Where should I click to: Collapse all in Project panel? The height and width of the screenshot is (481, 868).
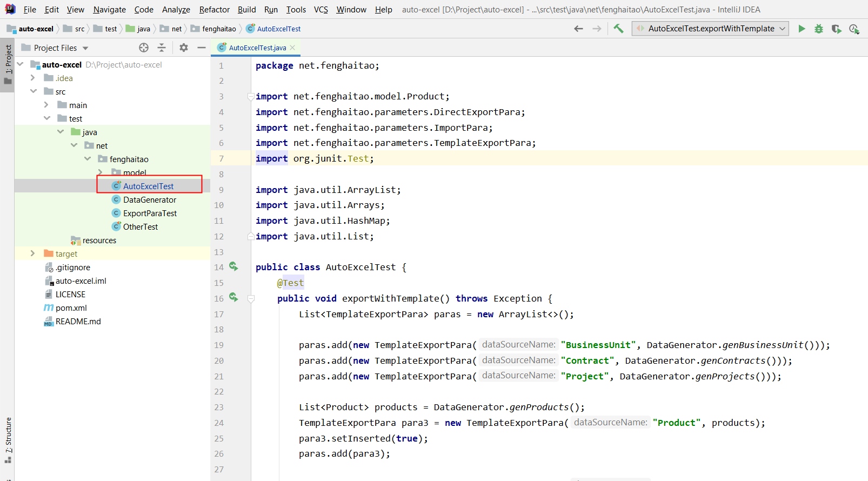click(x=162, y=48)
